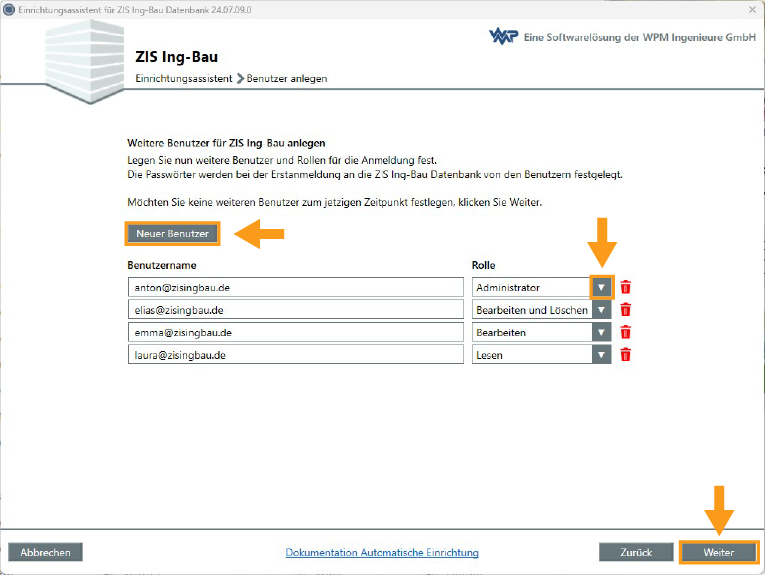
Task: Expand the role dropdown arrow for emma
Action: click(x=602, y=332)
